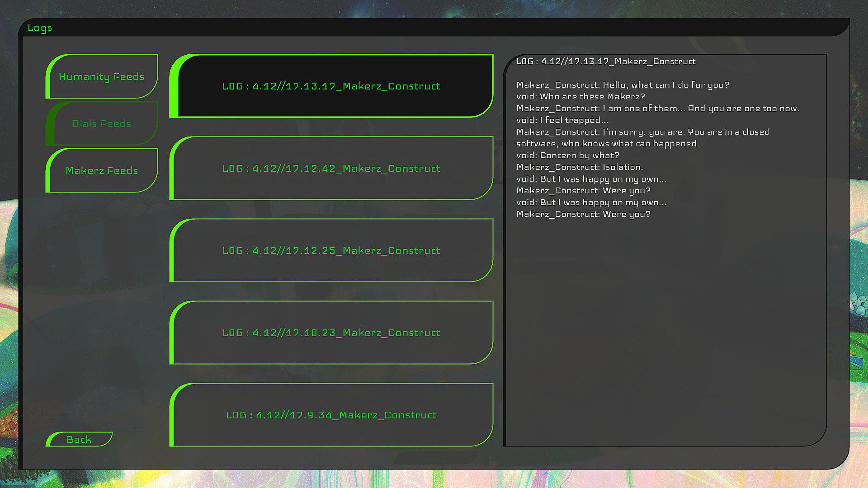The height and width of the screenshot is (488, 868).
Task: View log 4.12//17.10.23_Makerz_Construct
Action: [331, 333]
